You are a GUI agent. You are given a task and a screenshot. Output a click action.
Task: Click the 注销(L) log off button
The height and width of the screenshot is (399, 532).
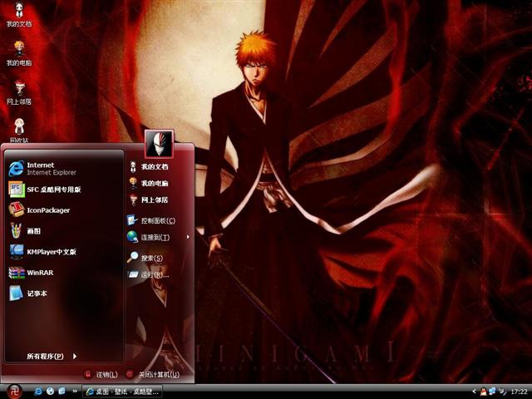[101, 374]
